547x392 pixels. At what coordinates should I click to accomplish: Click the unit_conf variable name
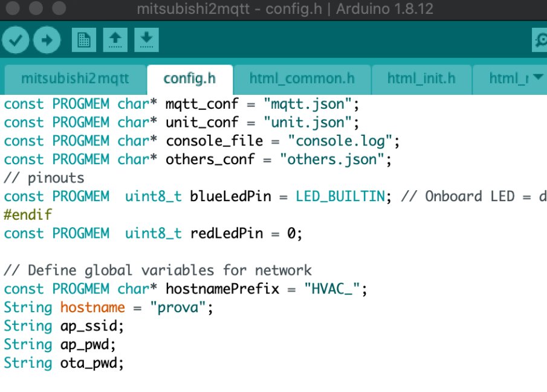(x=202, y=123)
